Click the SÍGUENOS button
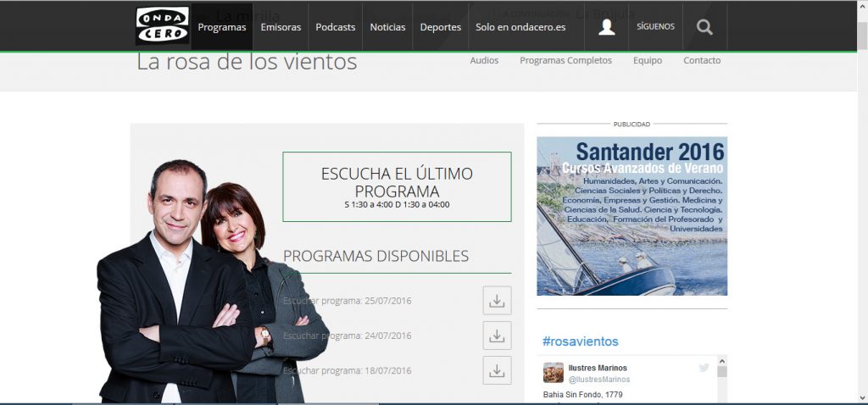The image size is (868, 405). [x=655, y=26]
